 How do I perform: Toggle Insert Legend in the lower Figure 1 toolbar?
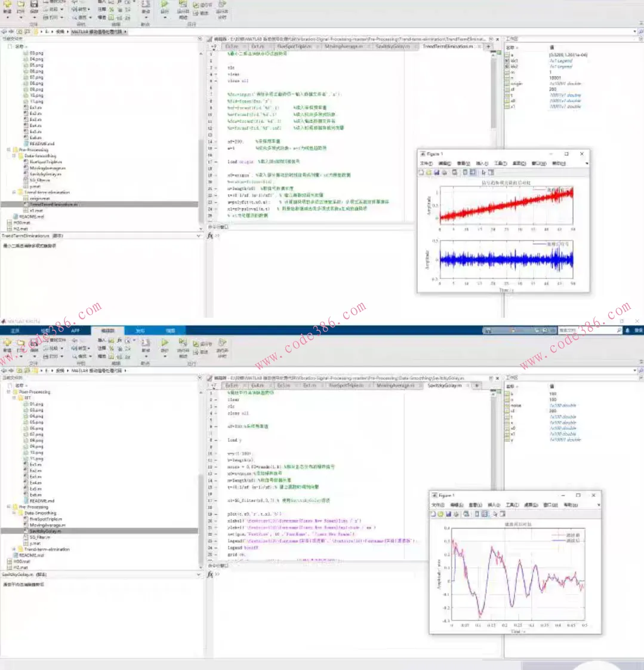point(485,514)
